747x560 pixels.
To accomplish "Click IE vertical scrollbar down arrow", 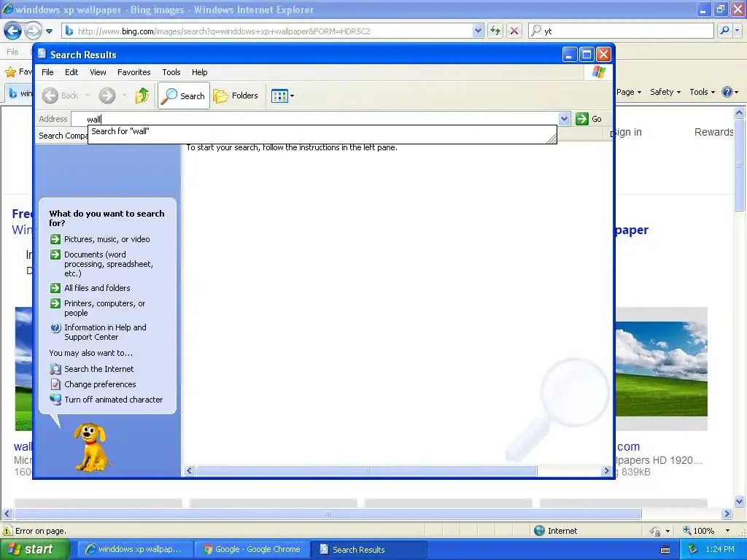I will 740,501.
